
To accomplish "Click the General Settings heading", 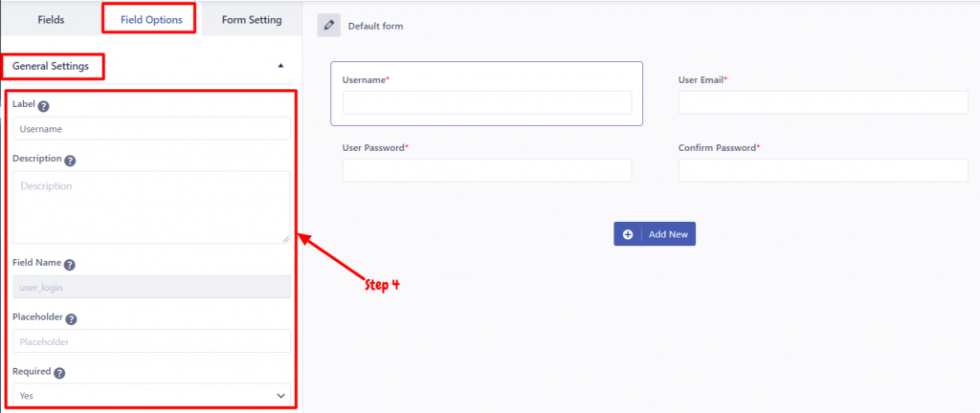I will pos(51,66).
